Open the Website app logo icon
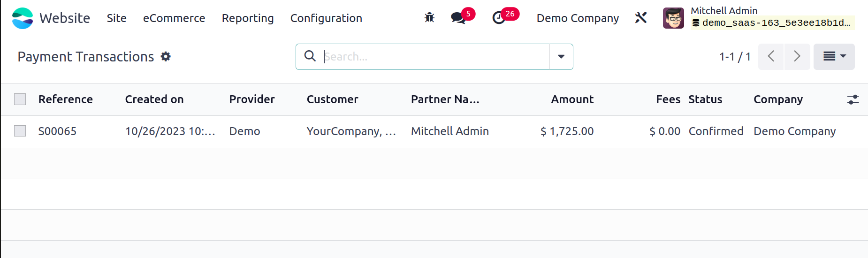Screen dimensions: 868x258 23,18
